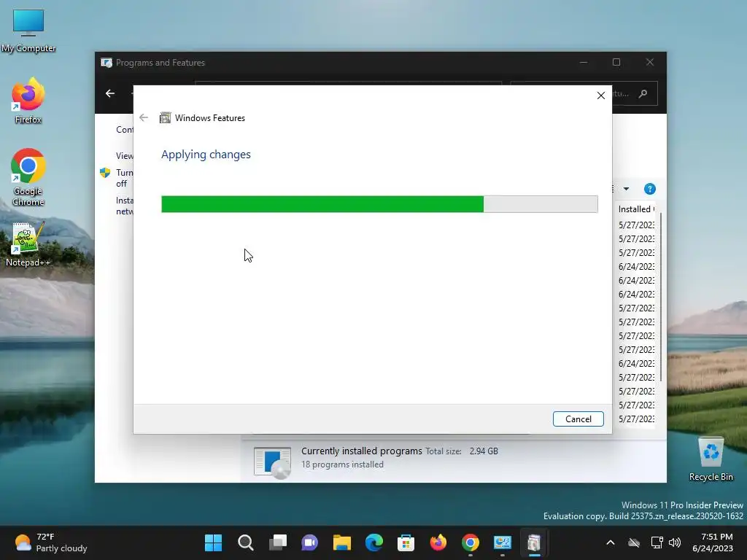The height and width of the screenshot is (560, 747).
Task: Click the Installed On column header
Action: tap(636, 209)
